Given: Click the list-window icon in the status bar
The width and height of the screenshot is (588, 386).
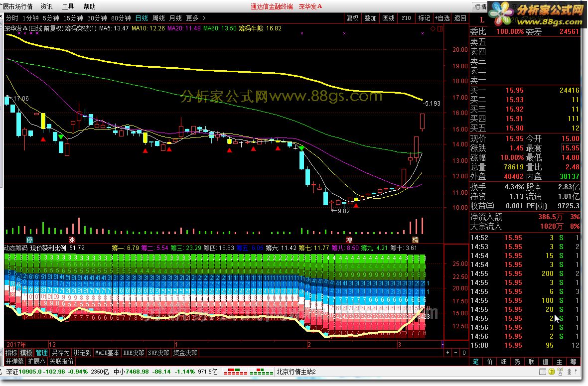Looking at the screenshot, I should 543,372.
